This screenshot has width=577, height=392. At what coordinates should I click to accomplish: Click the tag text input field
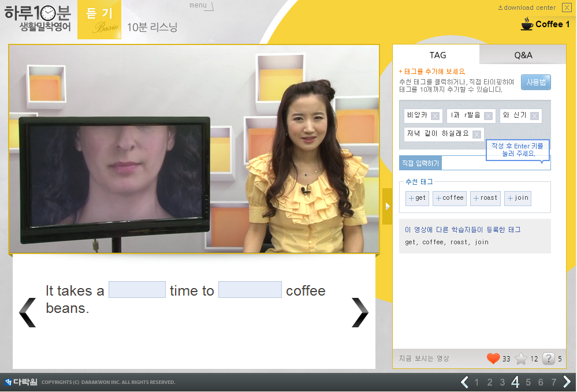(x=462, y=163)
